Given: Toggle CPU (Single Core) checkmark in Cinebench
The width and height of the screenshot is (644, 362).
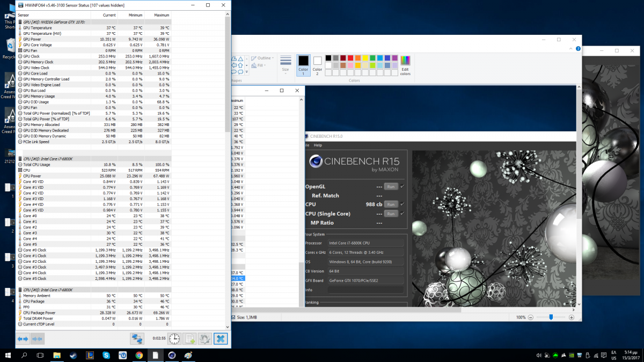Looking at the screenshot, I should pos(402,213).
